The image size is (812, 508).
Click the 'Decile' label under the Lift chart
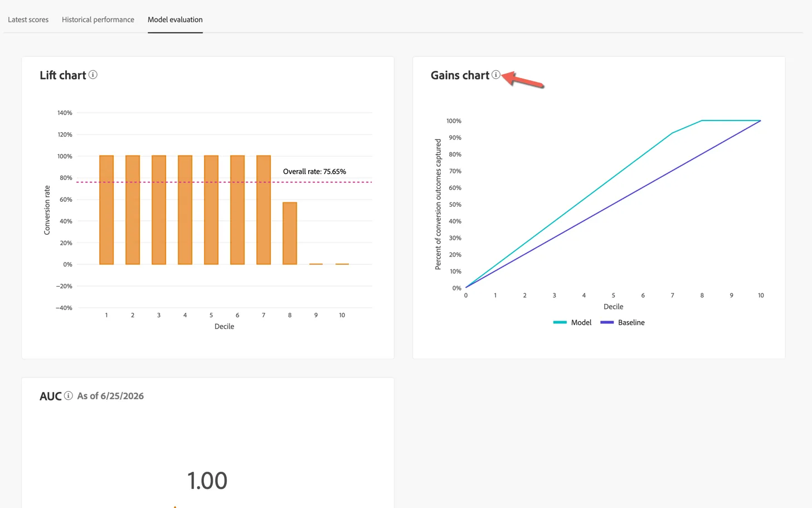pos(224,327)
